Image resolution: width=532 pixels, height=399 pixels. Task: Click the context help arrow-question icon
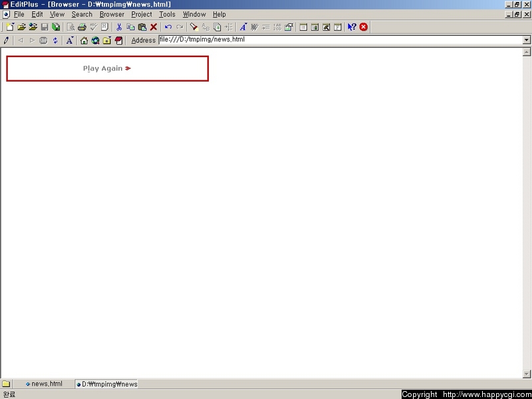(x=352, y=27)
